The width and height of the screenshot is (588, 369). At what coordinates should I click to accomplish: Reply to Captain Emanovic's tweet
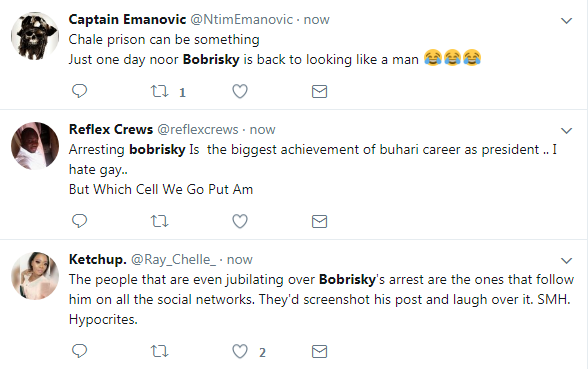pyautogui.click(x=80, y=91)
